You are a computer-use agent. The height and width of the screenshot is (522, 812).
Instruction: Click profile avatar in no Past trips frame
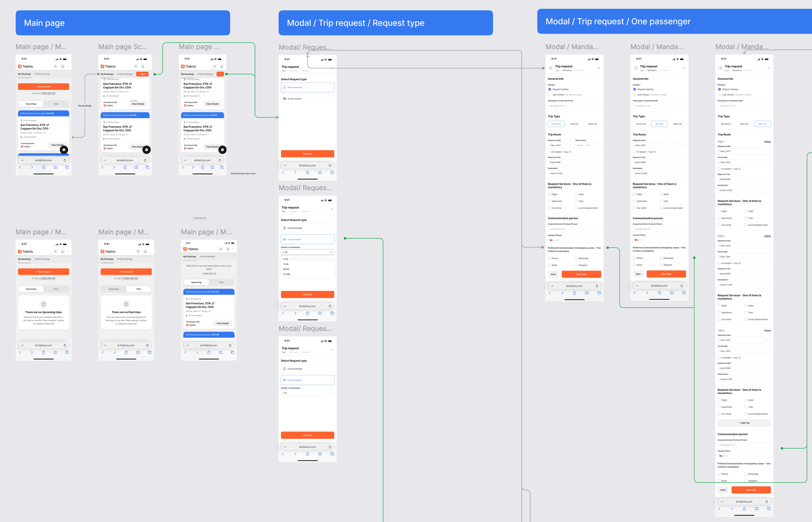coord(145,251)
